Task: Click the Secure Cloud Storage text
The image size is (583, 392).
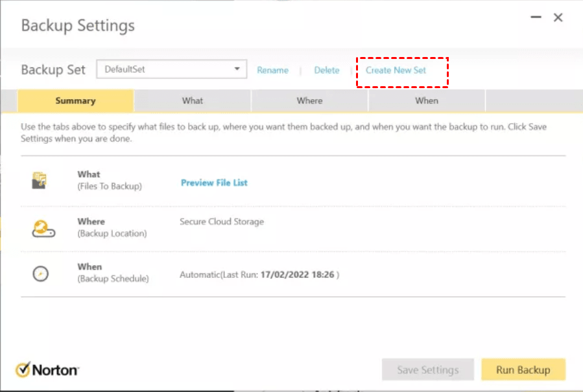Action: pos(222,222)
